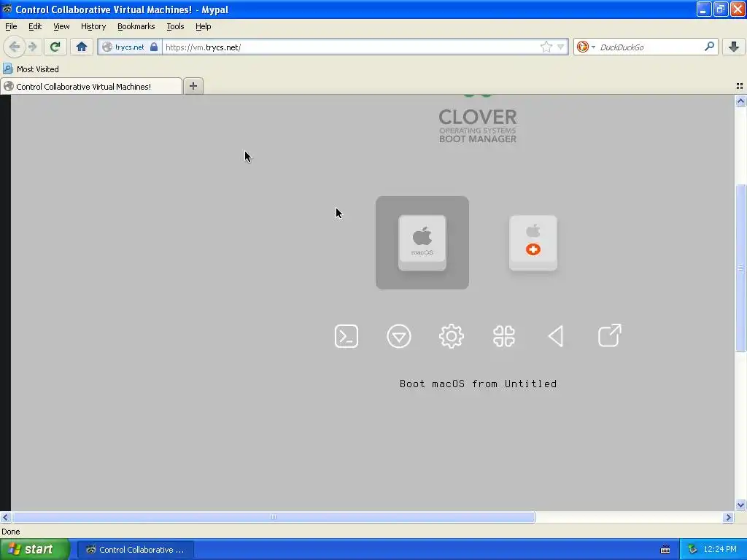Click the 'Done' status bar text

pyautogui.click(x=11, y=532)
